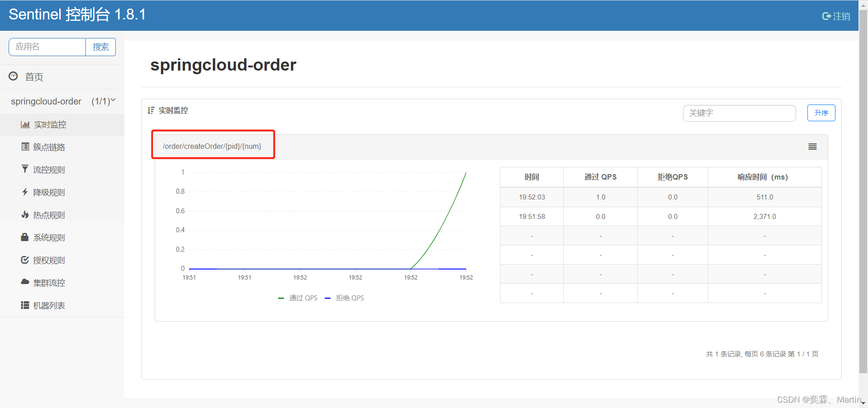The image size is (868, 408).
Task: Click the cloud icon for 集群流控
Action: click(x=25, y=282)
